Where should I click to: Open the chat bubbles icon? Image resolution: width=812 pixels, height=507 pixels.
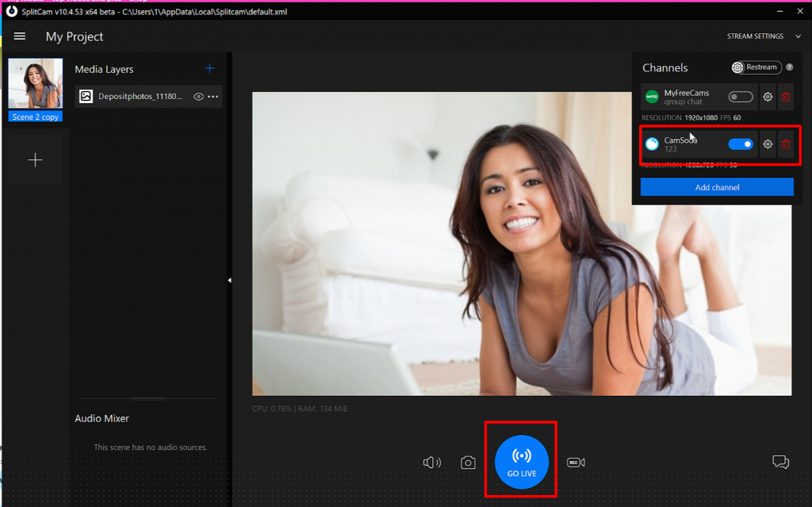781,462
